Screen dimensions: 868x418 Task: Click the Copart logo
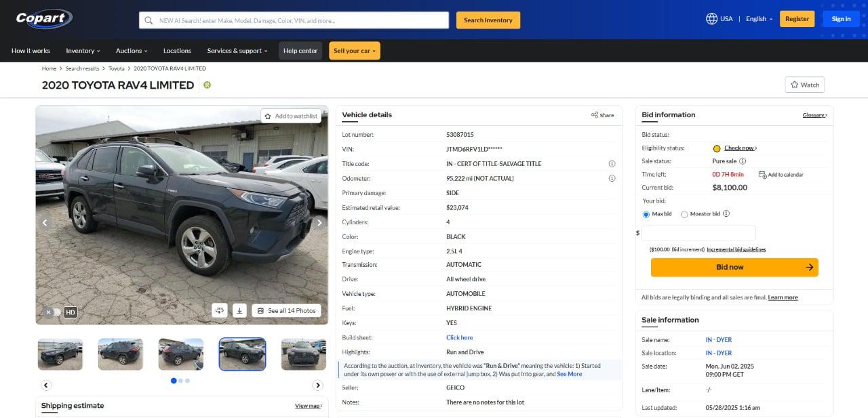tap(44, 18)
